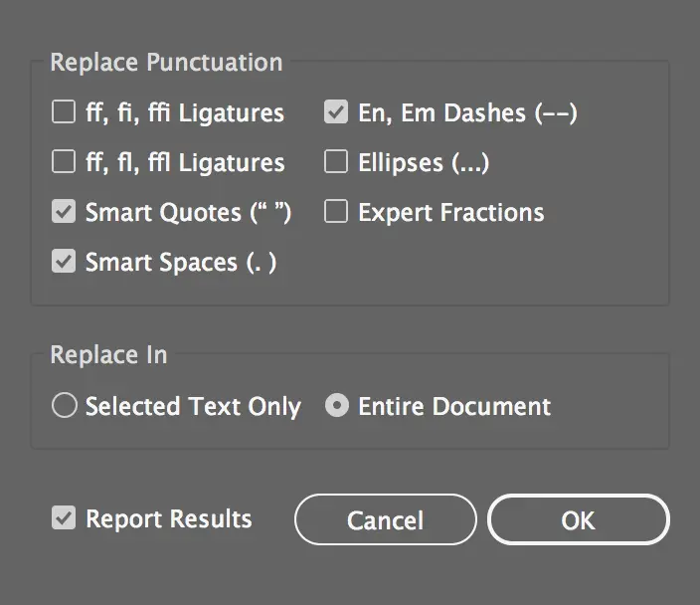Screen dimensions: 700x605
Task: Click the Smart Spaces (. ) label text
Action: point(181,262)
